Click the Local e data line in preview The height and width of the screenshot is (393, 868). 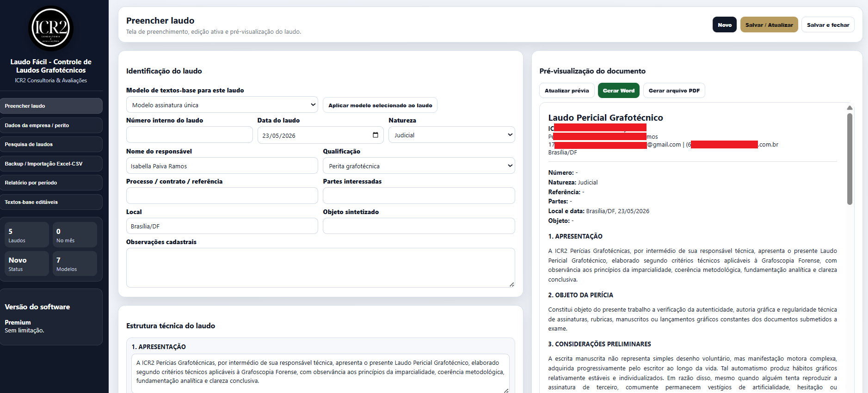pyautogui.click(x=599, y=211)
